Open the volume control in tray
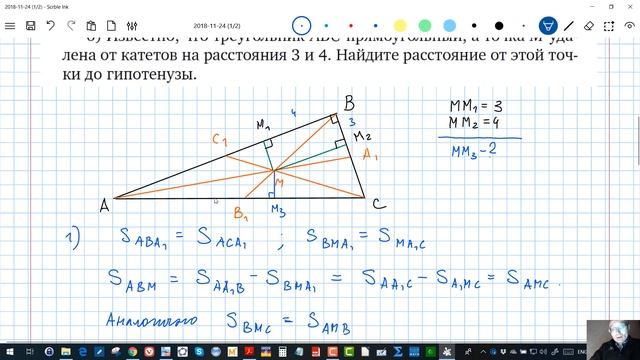 pyautogui.click(x=544, y=352)
